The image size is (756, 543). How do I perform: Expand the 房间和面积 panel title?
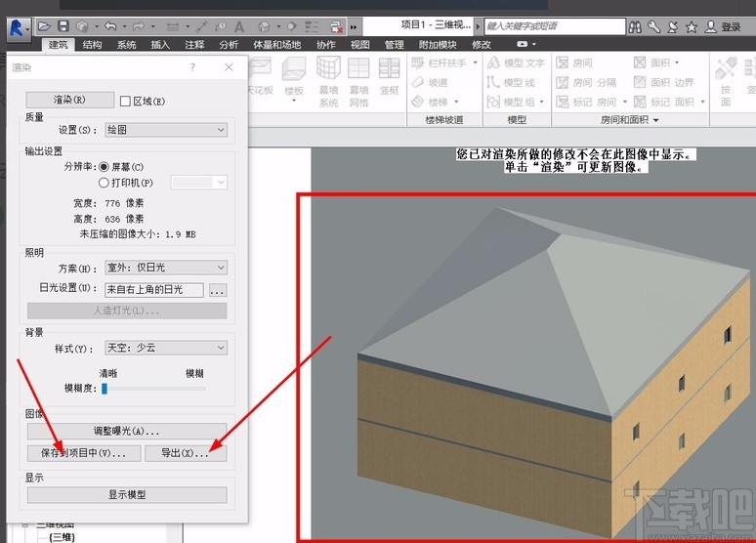[x=629, y=119]
